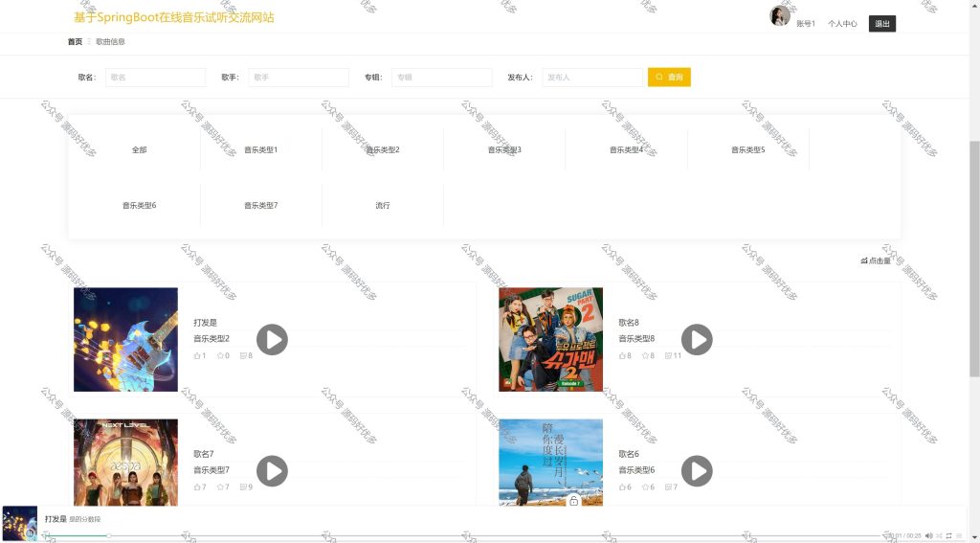Click the lock icon above player bar
Image resolution: width=980 pixels, height=543 pixels.
(x=574, y=501)
